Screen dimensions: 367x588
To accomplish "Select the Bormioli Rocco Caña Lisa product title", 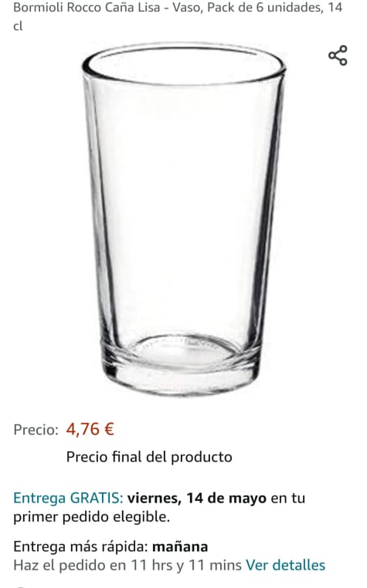I will [178, 15].
